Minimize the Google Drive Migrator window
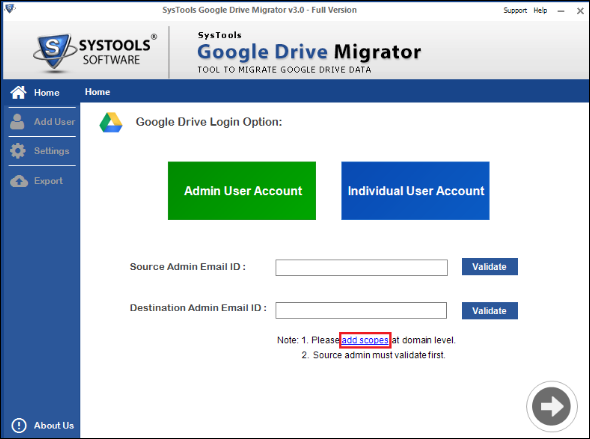The width and height of the screenshot is (590, 439). [561, 11]
